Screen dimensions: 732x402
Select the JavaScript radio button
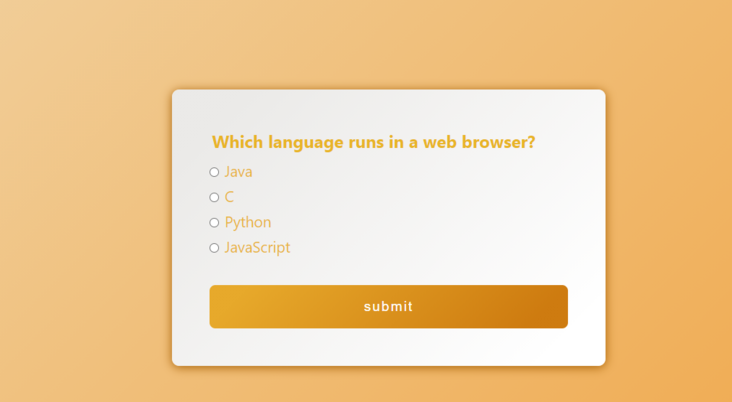click(214, 248)
